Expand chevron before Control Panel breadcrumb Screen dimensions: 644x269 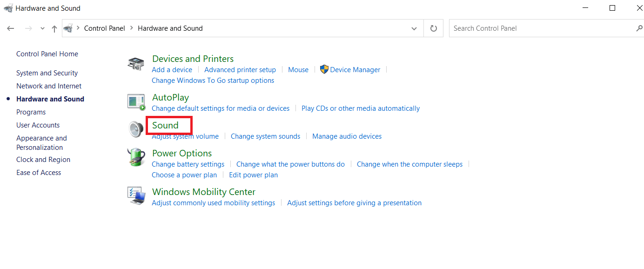pyautogui.click(x=78, y=28)
